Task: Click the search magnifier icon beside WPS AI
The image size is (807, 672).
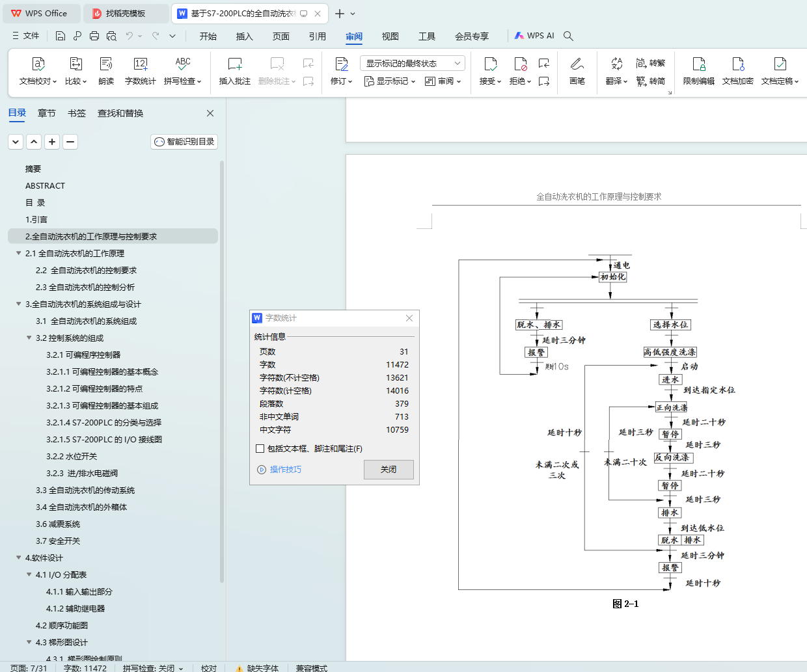Action: 568,36
